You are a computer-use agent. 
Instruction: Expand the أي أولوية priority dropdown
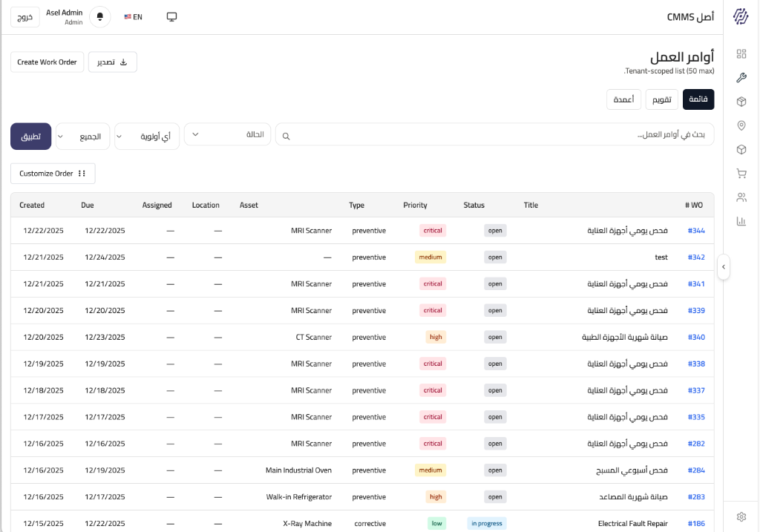(147, 137)
